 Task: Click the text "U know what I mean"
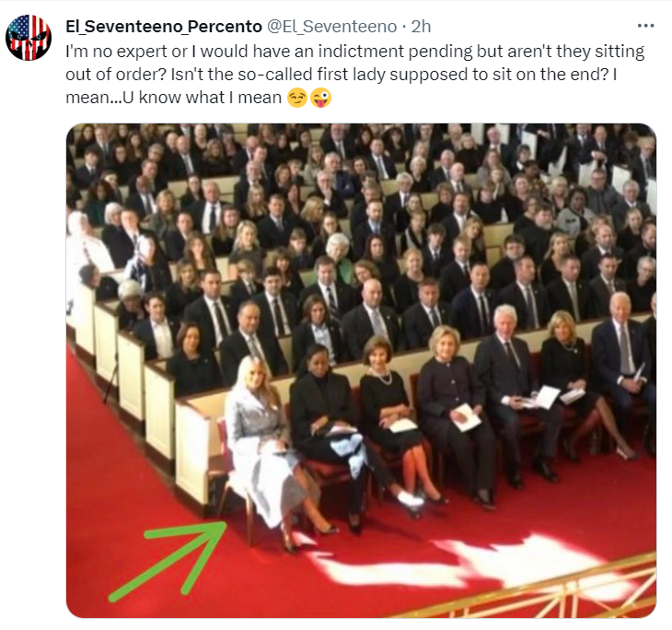tap(202, 98)
